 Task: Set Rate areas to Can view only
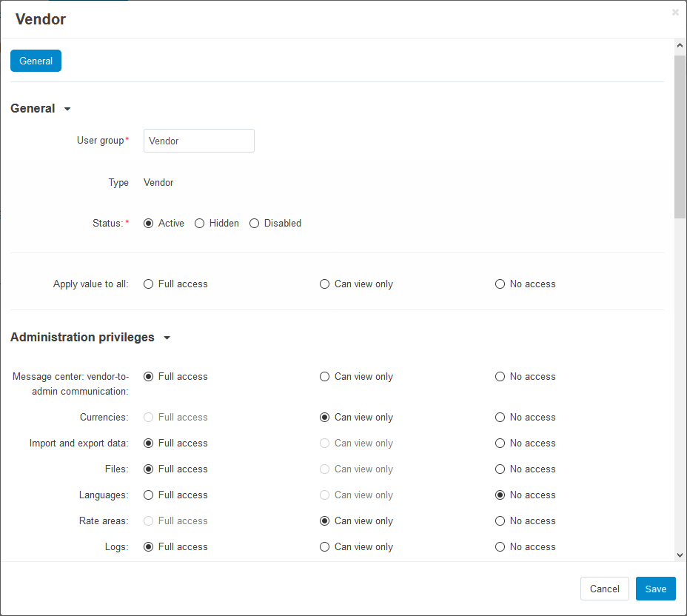click(x=325, y=520)
